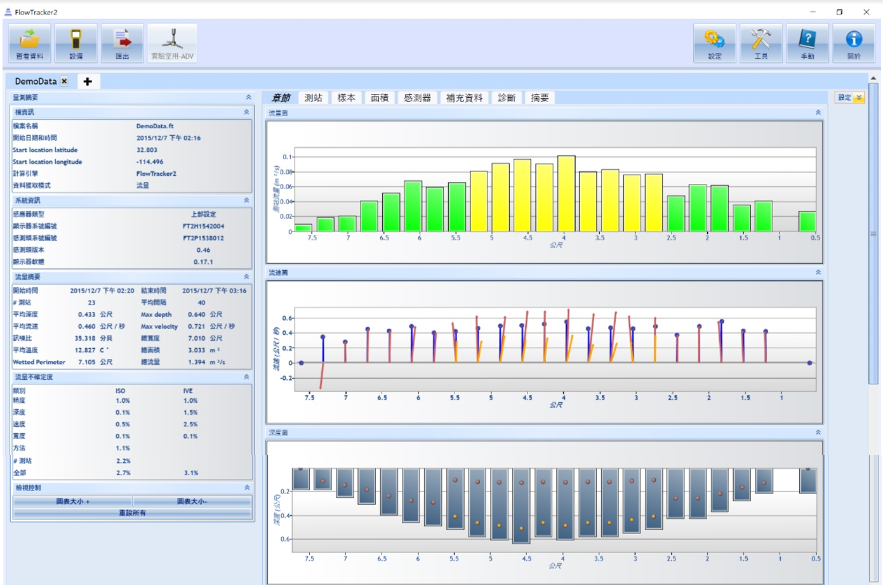Collapse the 流量圖 chart panel

818,113
